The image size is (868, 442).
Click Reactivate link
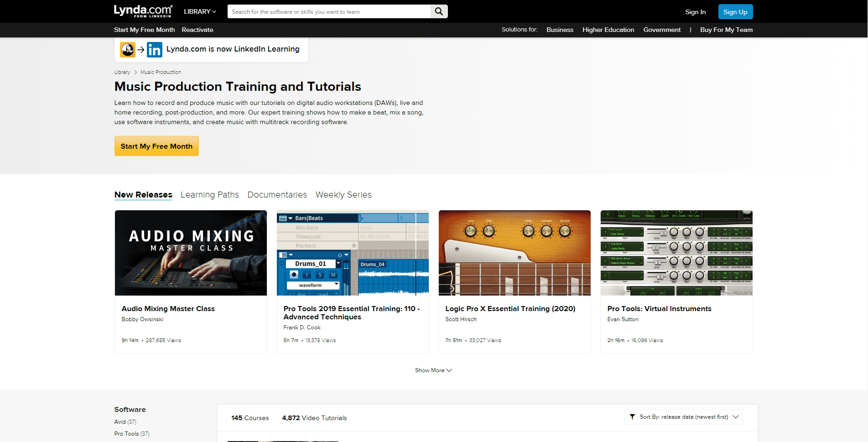click(x=198, y=30)
